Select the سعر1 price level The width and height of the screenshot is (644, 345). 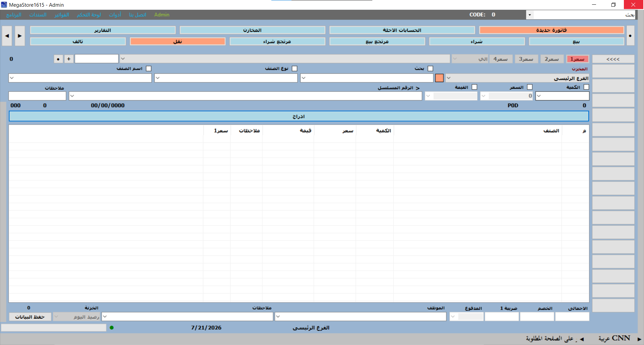[577, 59]
